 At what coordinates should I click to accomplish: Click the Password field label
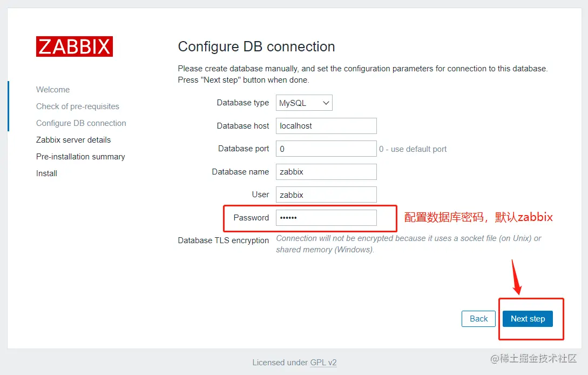251,218
